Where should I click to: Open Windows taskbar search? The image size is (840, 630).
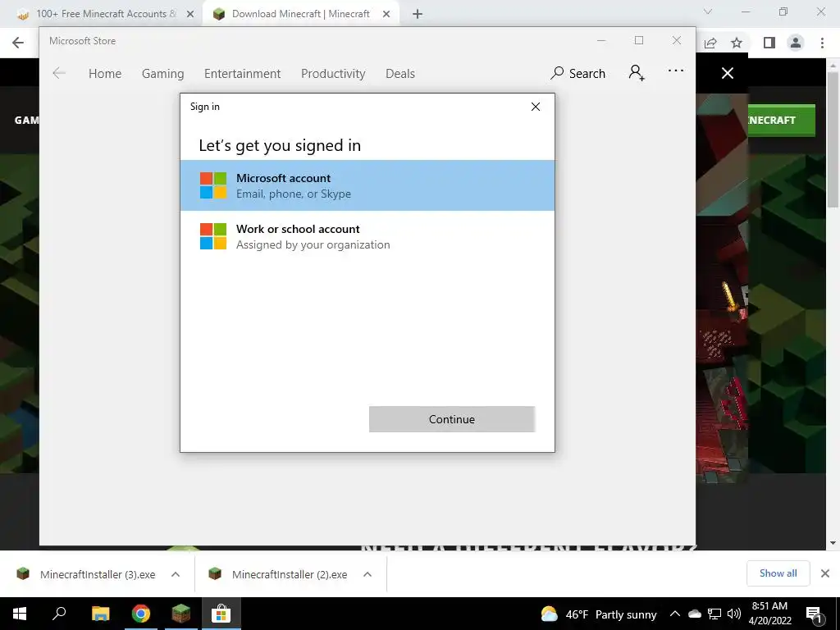tap(59, 614)
